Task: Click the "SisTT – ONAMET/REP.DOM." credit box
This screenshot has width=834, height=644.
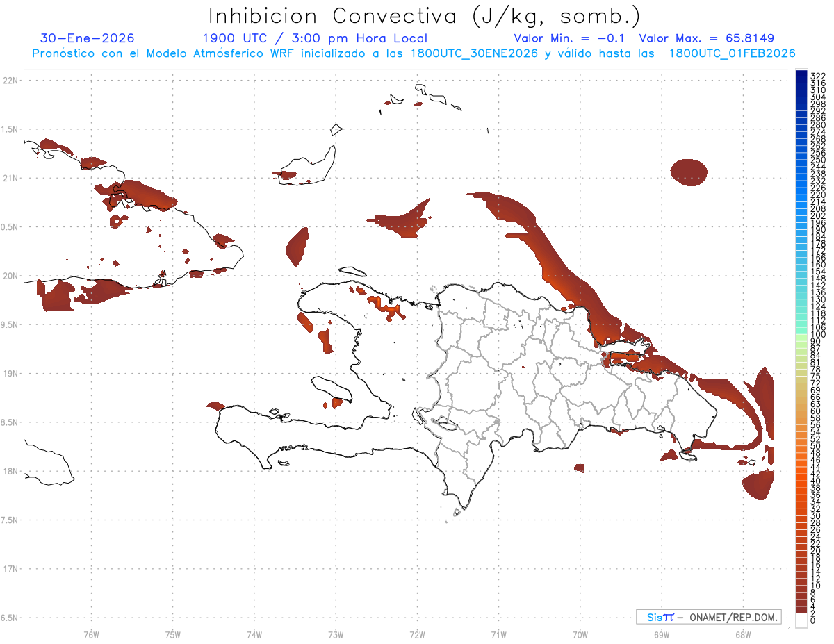Action: pyautogui.click(x=709, y=617)
